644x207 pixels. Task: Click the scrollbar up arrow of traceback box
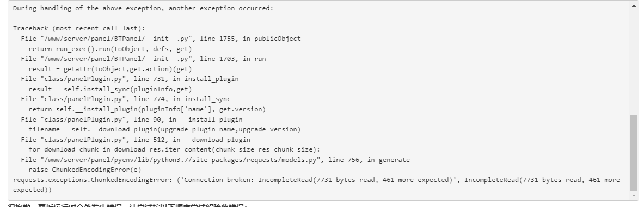634,5
